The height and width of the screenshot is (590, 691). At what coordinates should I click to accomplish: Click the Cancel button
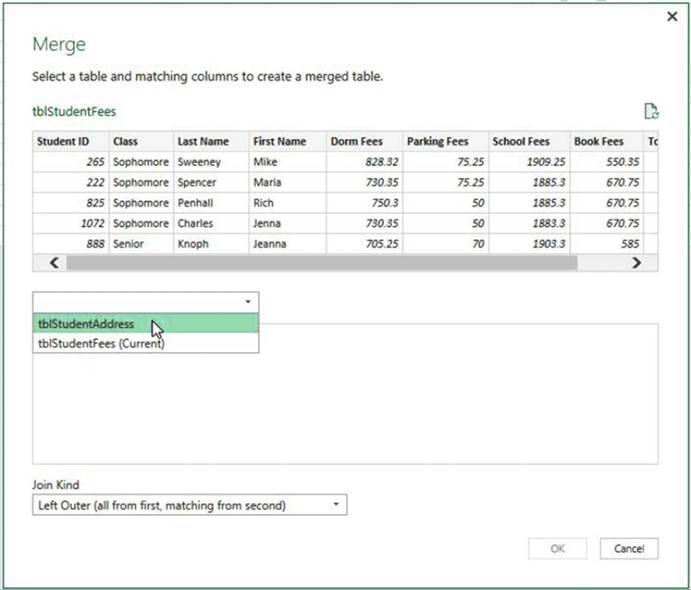point(628,548)
